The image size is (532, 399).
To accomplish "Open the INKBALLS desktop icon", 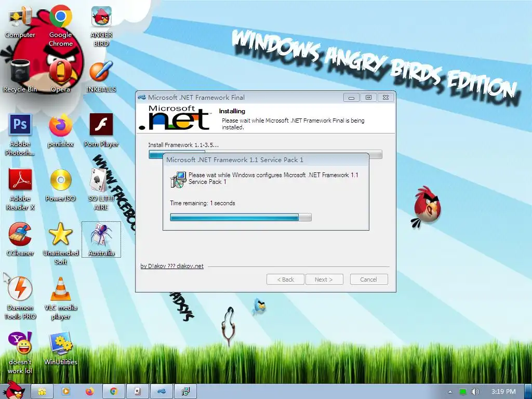I will point(101,76).
